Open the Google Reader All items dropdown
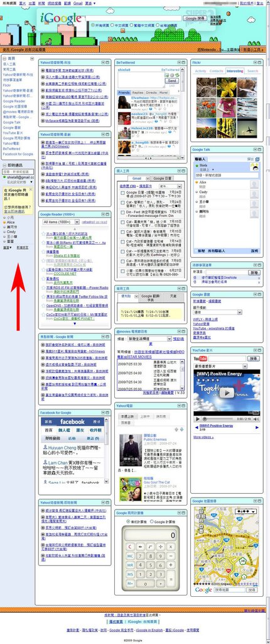Screen dimensions: 270x644 (61, 222)
